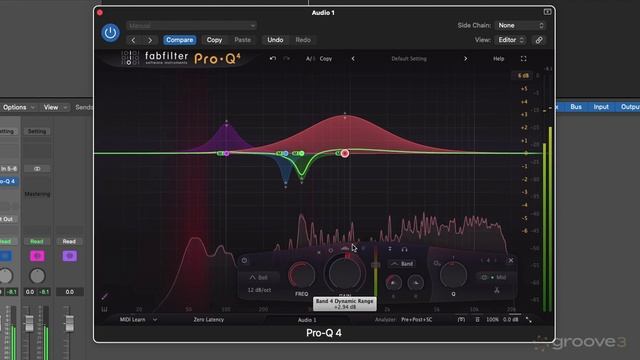Toggle the Compare button

(x=180, y=40)
